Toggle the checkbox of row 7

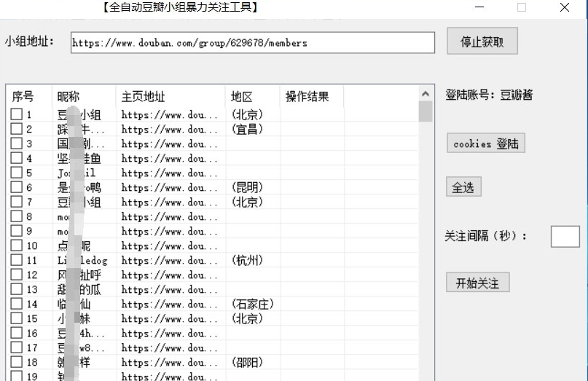pyautogui.click(x=17, y=202)
